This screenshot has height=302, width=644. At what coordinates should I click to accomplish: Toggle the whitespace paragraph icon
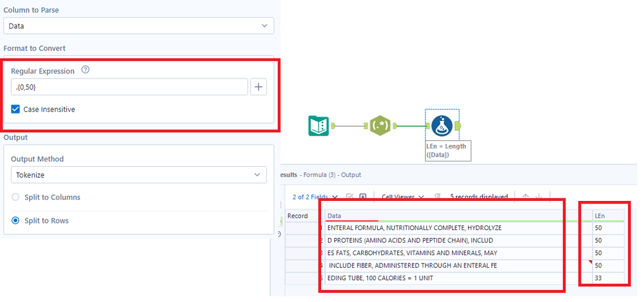click(438, 197)
